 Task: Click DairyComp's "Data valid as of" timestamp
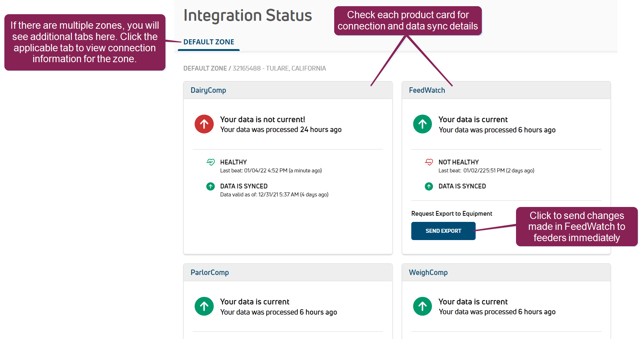[274, 195]
